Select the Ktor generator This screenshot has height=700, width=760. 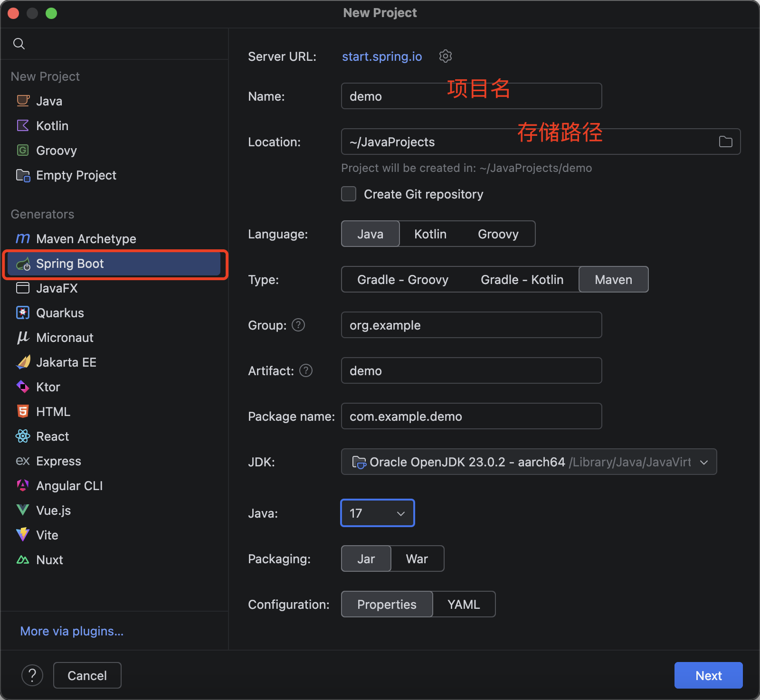[x=48, y=387]
